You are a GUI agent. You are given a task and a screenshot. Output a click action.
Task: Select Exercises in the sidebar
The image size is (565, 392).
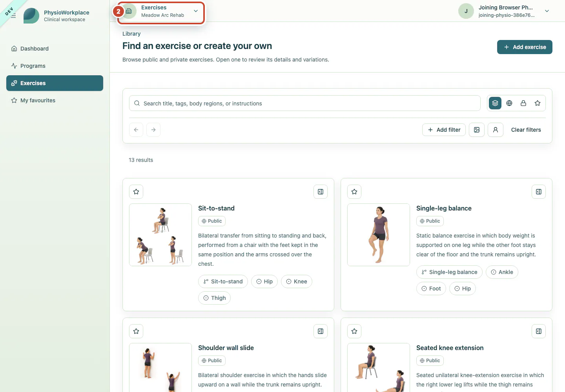pyautogui.click(x=55, y=83)
